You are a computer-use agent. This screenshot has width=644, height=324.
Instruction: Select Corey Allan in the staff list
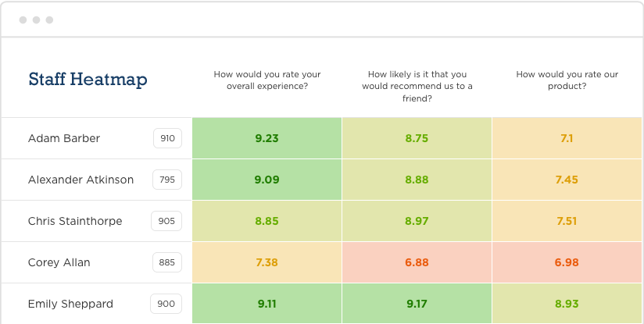[59, 262]
